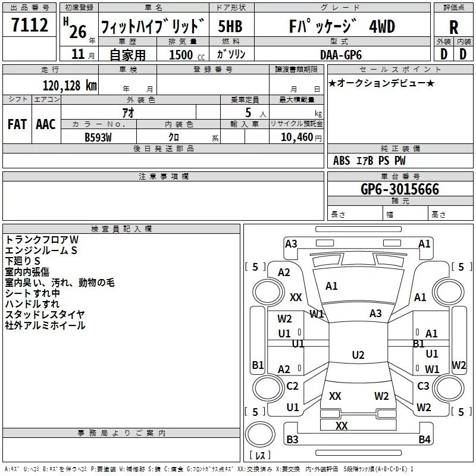Image resolution: width=476 pixels, height=476 pixels.
Task: Select inspector note ハンドルすれ
Action: coord(32,304)
